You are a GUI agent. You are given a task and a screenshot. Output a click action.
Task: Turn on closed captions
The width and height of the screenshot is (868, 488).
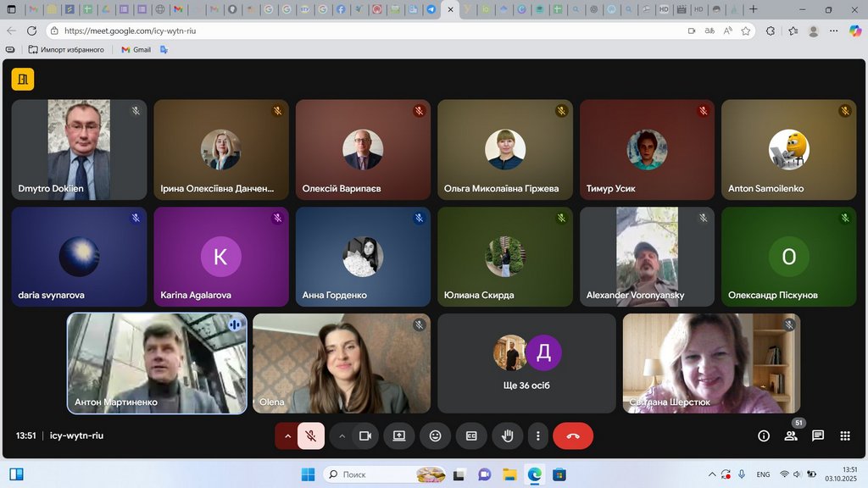pyautogui.click(x=471, y=435)
